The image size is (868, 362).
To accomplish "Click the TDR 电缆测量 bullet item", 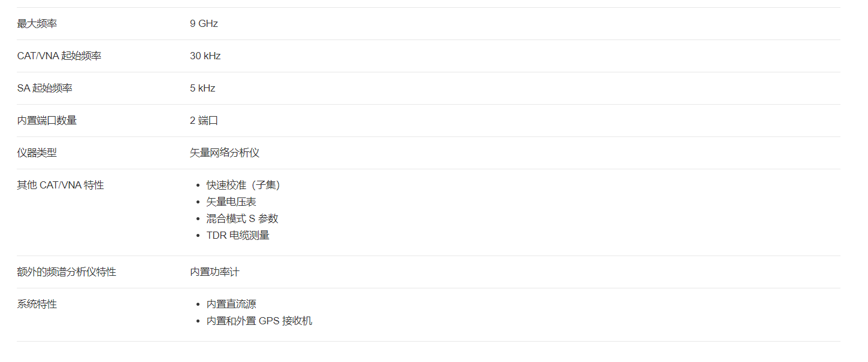I will (x=238, y=236).
